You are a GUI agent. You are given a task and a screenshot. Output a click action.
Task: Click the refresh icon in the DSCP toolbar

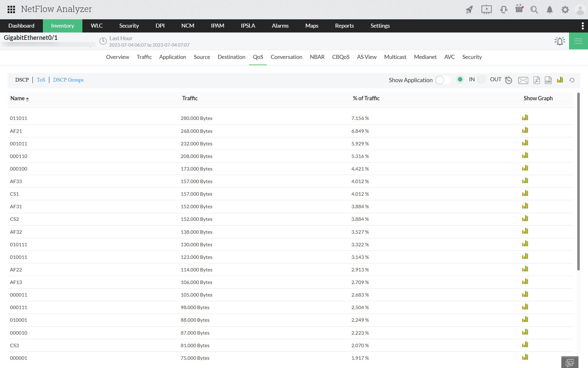572,80
